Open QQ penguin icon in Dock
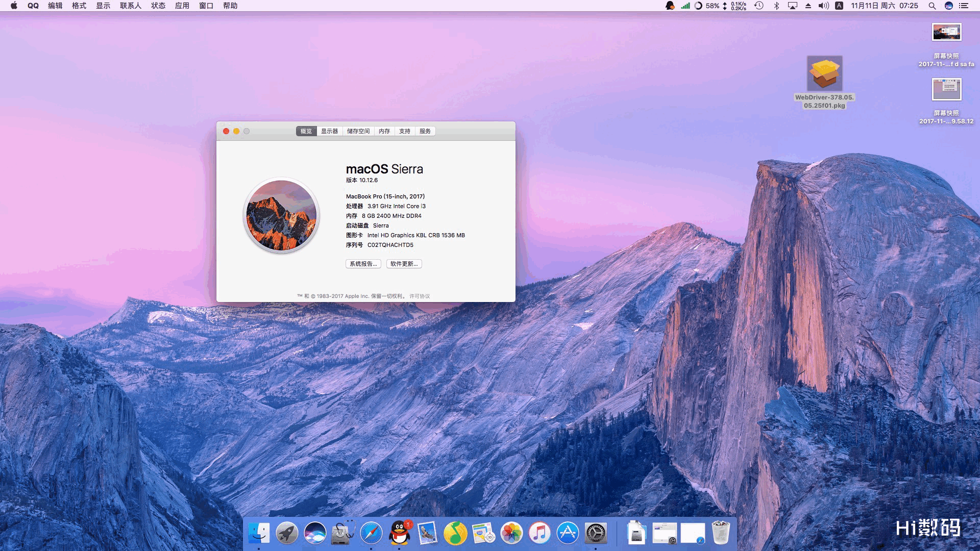 pos(400,533)
